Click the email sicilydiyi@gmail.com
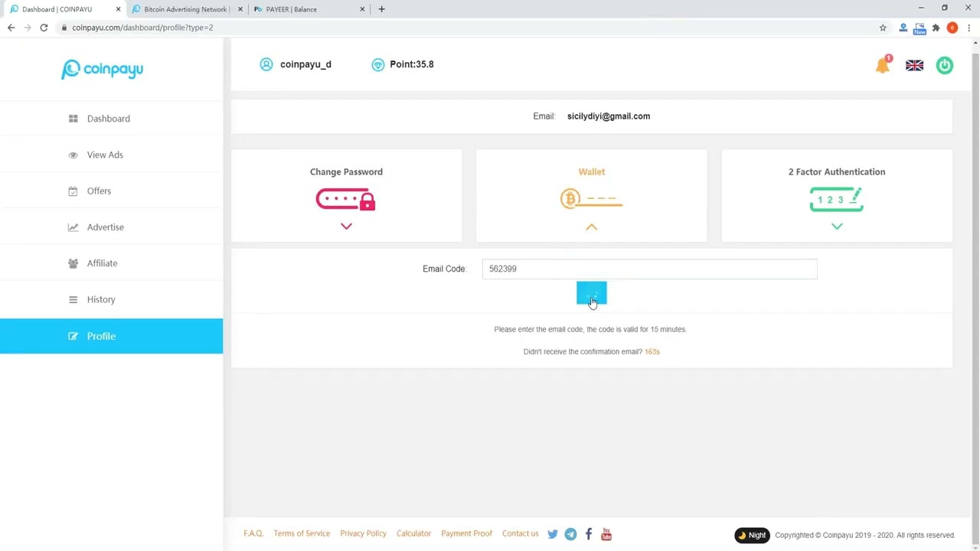The height and width of the screenshot is (551, 980). tap(609, 116)
